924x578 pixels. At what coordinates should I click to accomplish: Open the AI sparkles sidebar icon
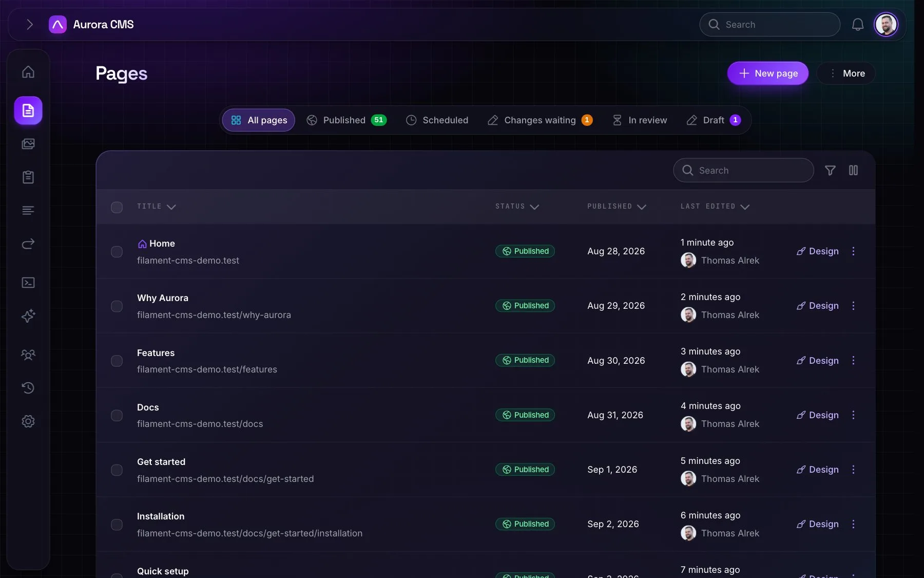tap(28, 316)
